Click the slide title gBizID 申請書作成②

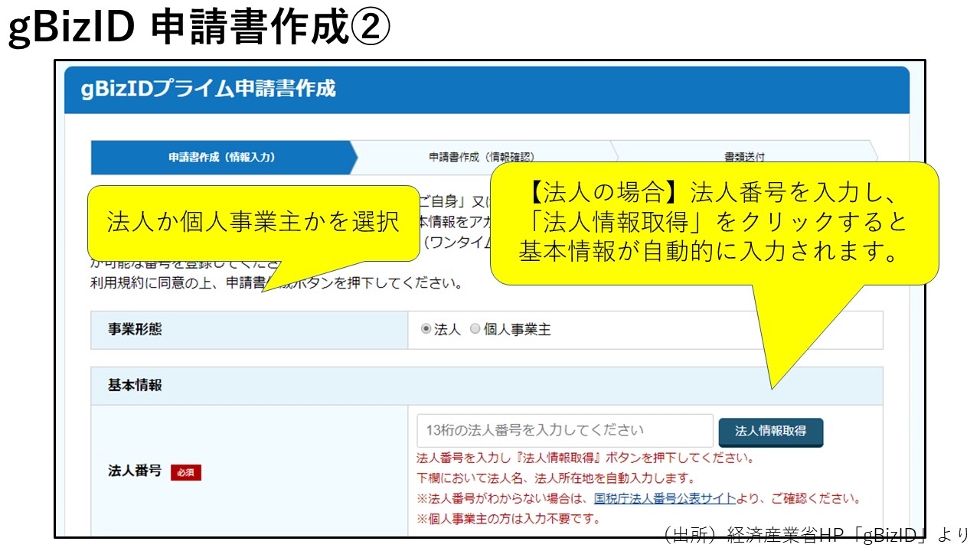tap(199, 29)
